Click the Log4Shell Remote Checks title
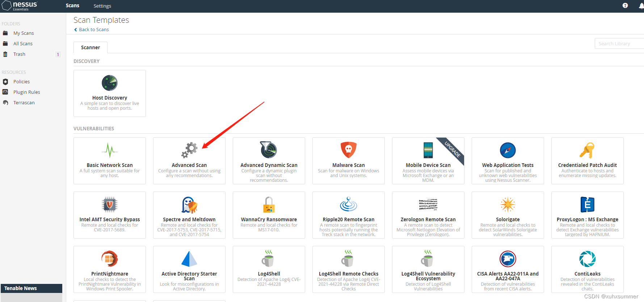Screen dimensions: 644x302 click(349, 274)
